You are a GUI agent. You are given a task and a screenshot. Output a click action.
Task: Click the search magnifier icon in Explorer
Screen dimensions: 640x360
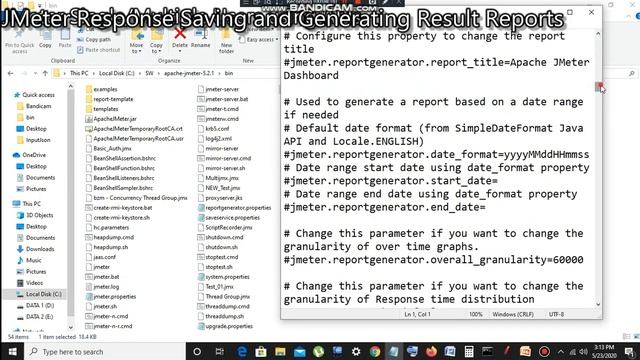tap(631, 73)
